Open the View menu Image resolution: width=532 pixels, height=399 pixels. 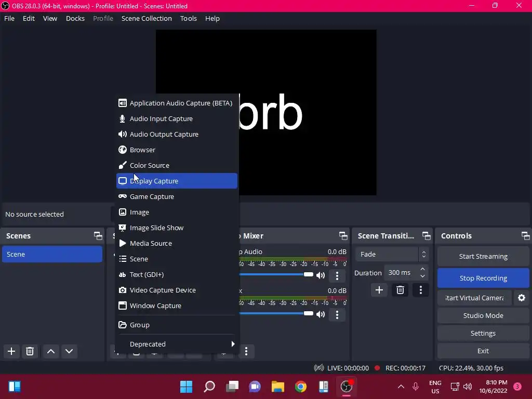50,18
